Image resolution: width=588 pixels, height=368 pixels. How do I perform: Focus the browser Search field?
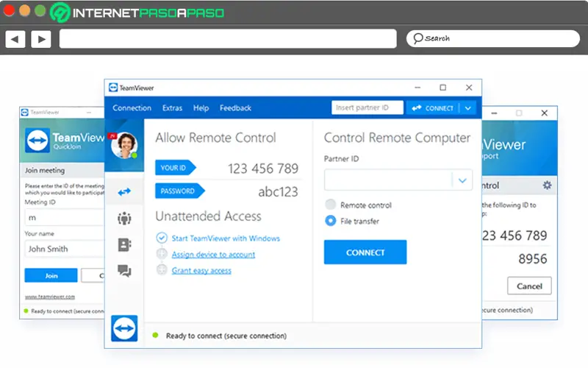pos(493,38)
